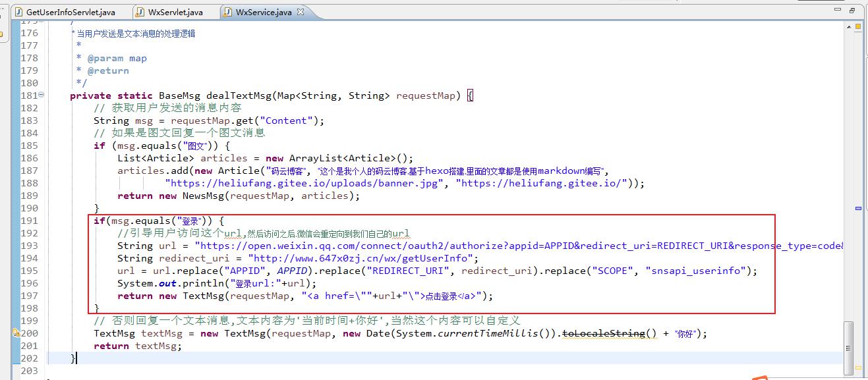Click line number 191 in the gutter
The width and height of the screenshot is (868, 380).
point(29,221)
